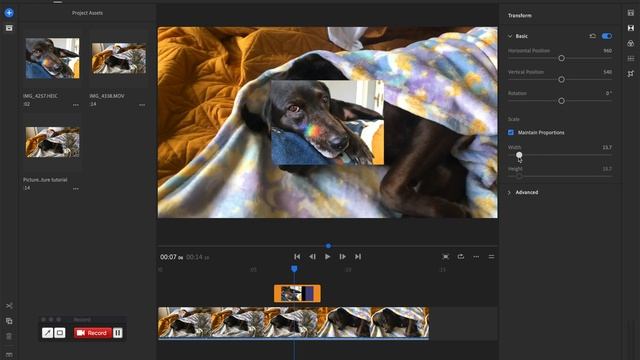Select the scissors split tool
The width and height of the screenshot is (640, 360).
coord(9,306)
